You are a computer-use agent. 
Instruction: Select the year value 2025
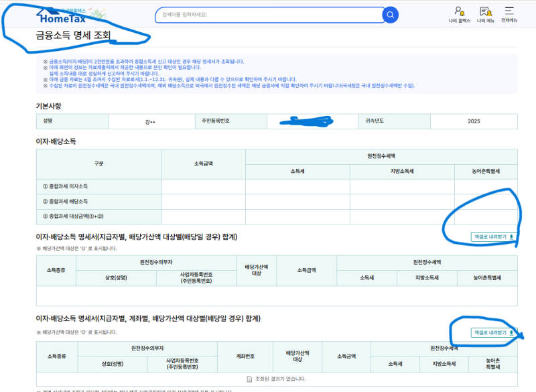[474, 121]
